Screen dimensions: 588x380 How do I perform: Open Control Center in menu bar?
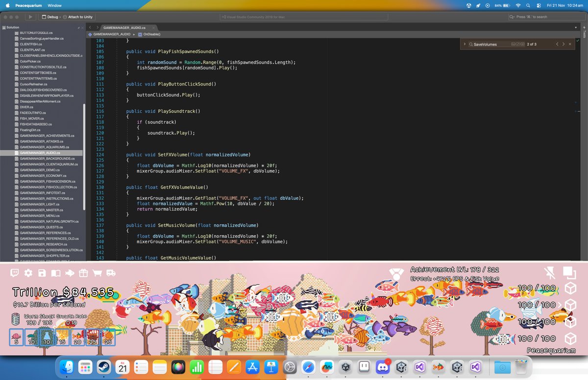click(539, 5)
